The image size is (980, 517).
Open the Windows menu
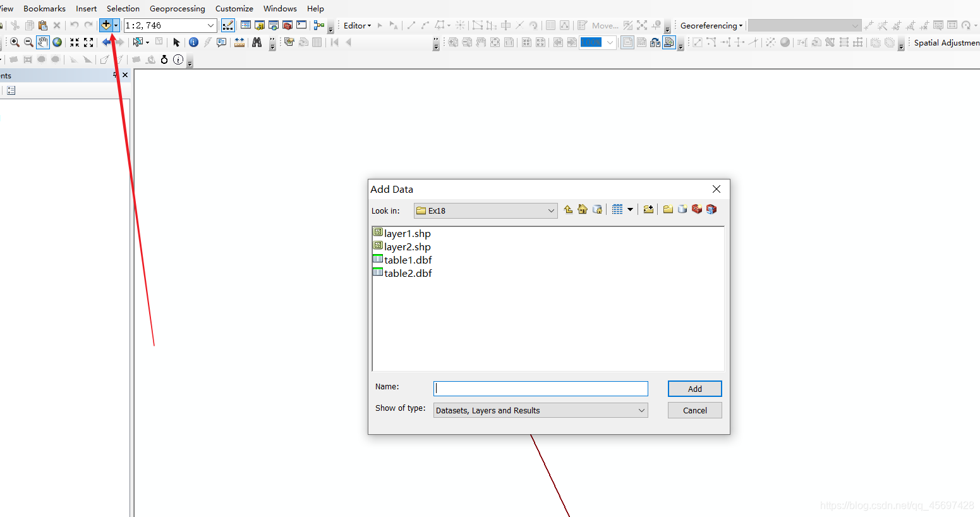click(x=280, y=8)
